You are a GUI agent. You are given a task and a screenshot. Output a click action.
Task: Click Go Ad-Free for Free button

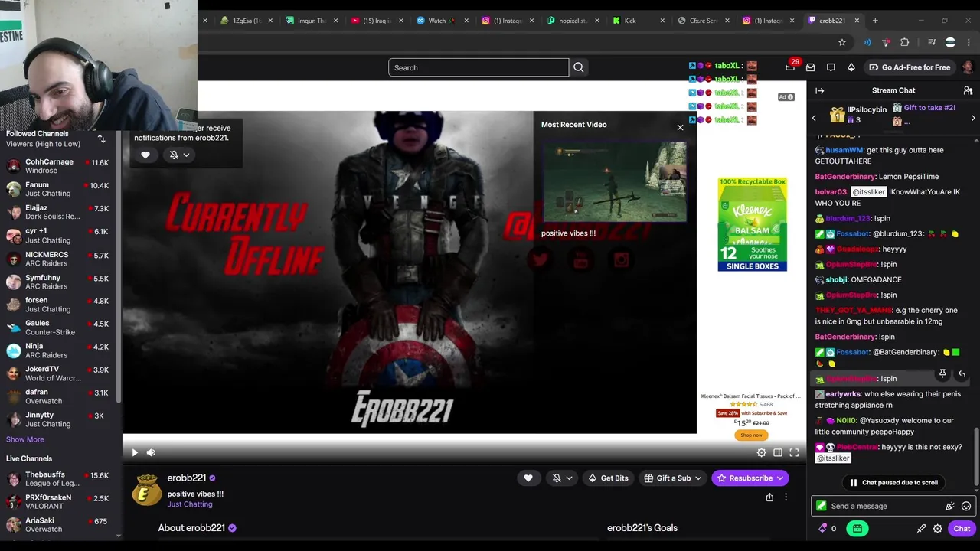[910, 67]
